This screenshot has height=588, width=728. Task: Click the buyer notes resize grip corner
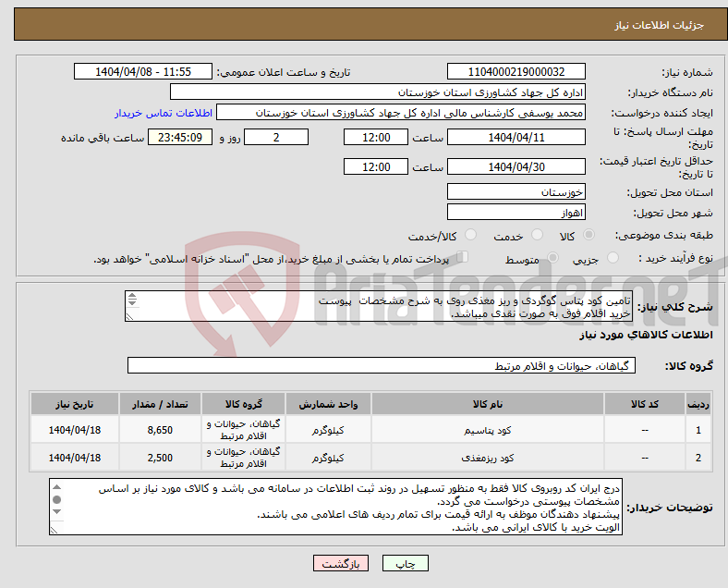(x=55, y=530)
